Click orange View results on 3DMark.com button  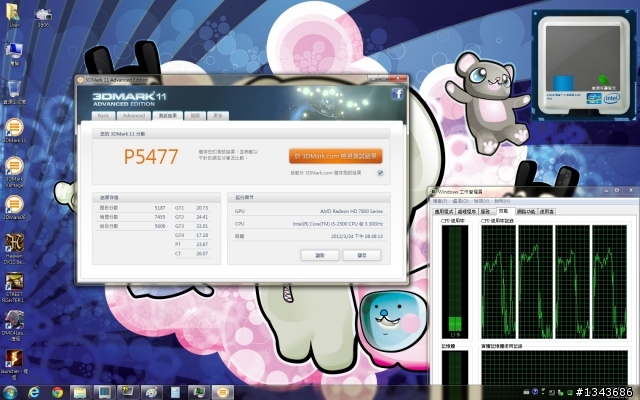336,156
